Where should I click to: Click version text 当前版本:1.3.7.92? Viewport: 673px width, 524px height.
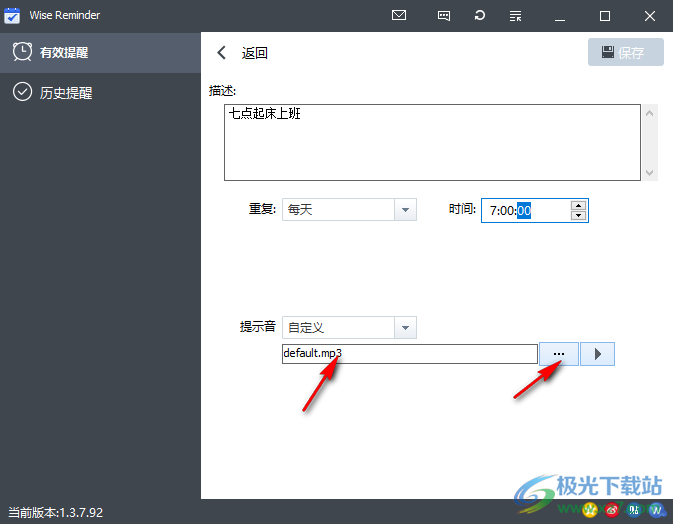click(56, 512)
